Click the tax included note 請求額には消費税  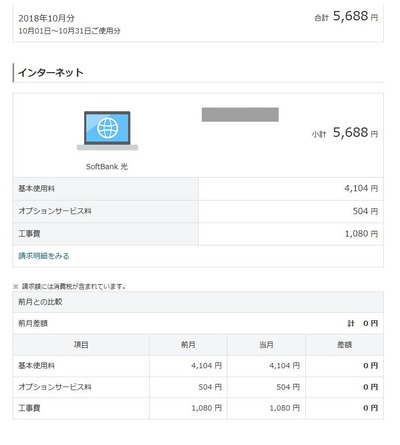[69, 286]
